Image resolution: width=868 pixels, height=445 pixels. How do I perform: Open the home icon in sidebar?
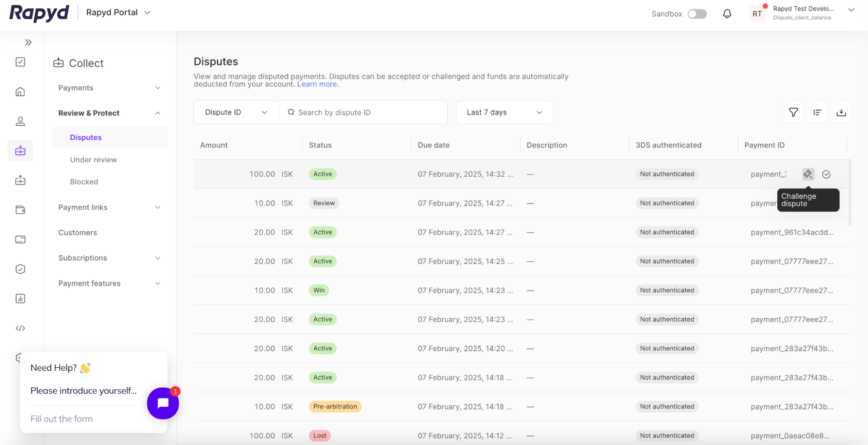click(20, 92)
